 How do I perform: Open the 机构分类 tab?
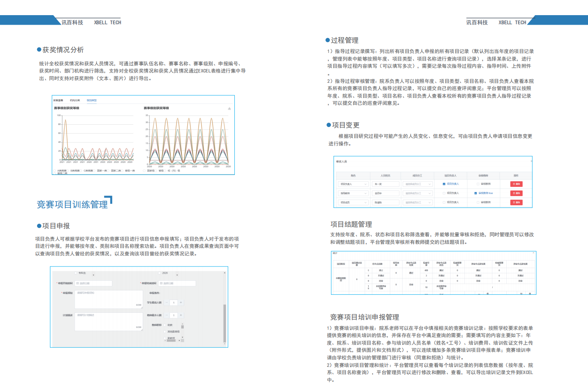click(75, 100)
